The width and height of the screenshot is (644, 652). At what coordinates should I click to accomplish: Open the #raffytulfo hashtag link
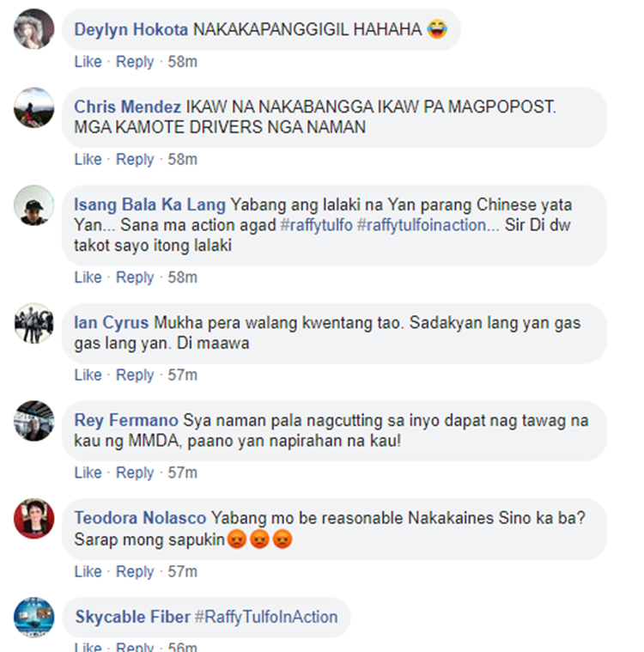316,225
